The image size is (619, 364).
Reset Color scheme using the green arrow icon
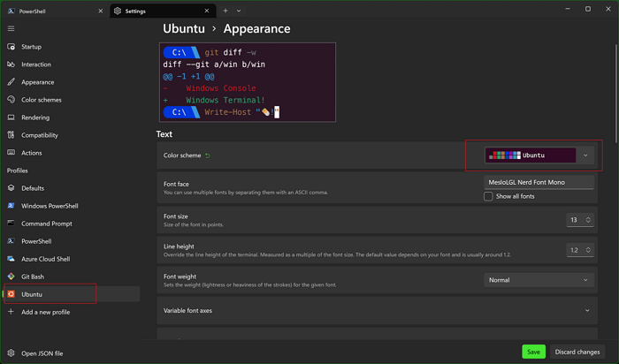tap(207, 155)
